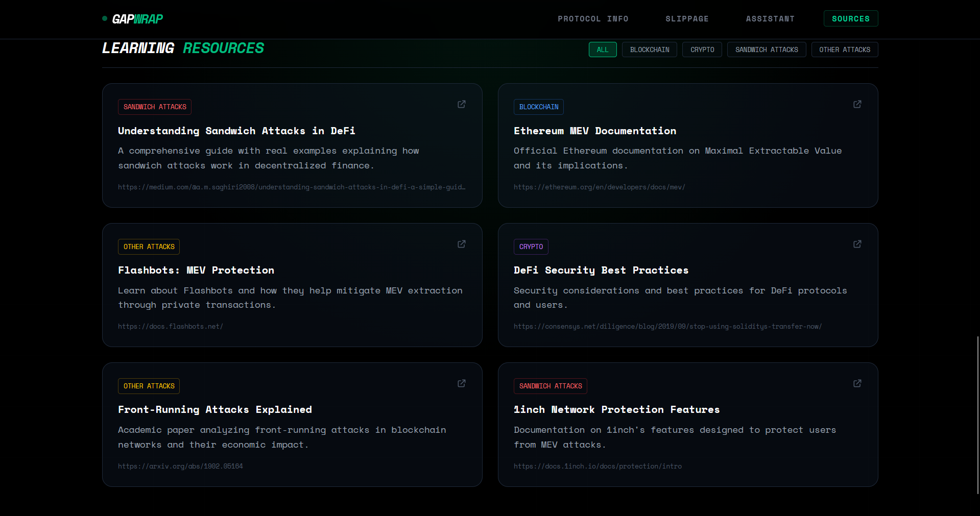
Task: Go to Protocol Info page
Action: click(593, 19)
